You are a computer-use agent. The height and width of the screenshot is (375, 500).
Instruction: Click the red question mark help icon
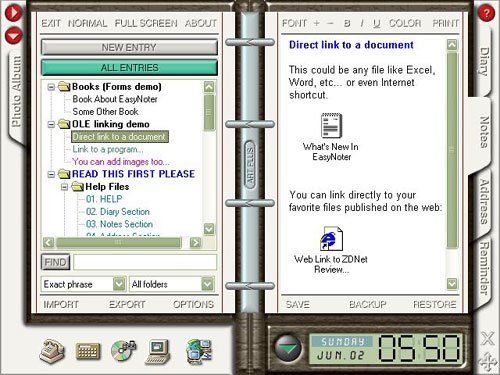pyautogui.click(x=486, y=13)
